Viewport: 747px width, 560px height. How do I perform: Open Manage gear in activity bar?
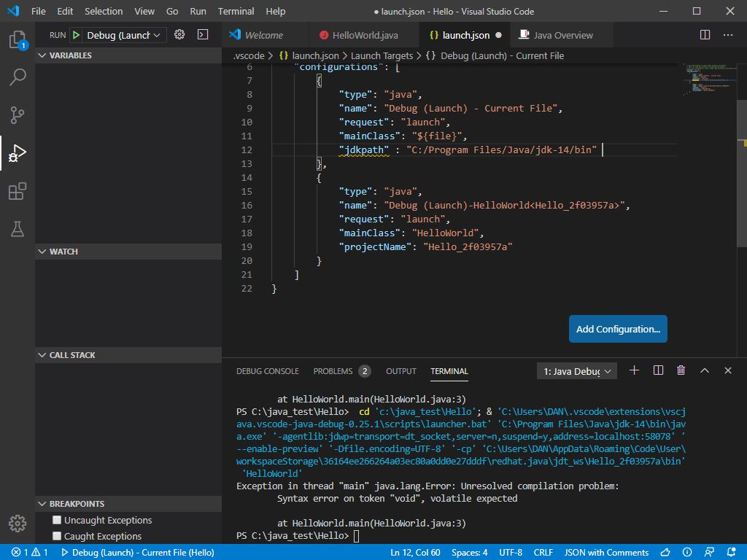point(18,524)
